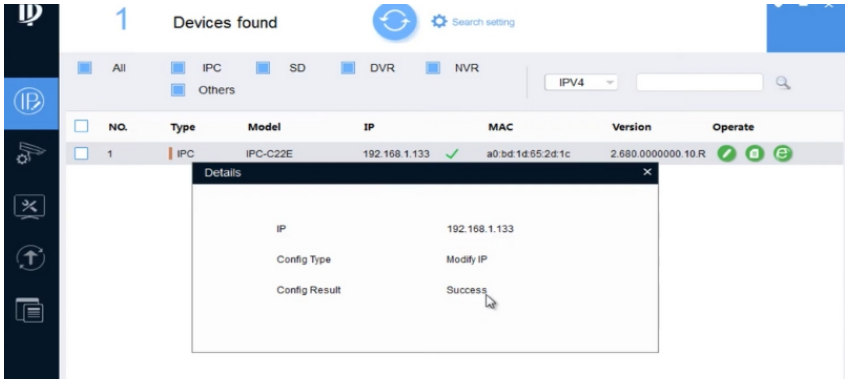The height and width of the screenshot is (379, 856).
Task: Click the MAC column header
Action: [x=500, y=127]
